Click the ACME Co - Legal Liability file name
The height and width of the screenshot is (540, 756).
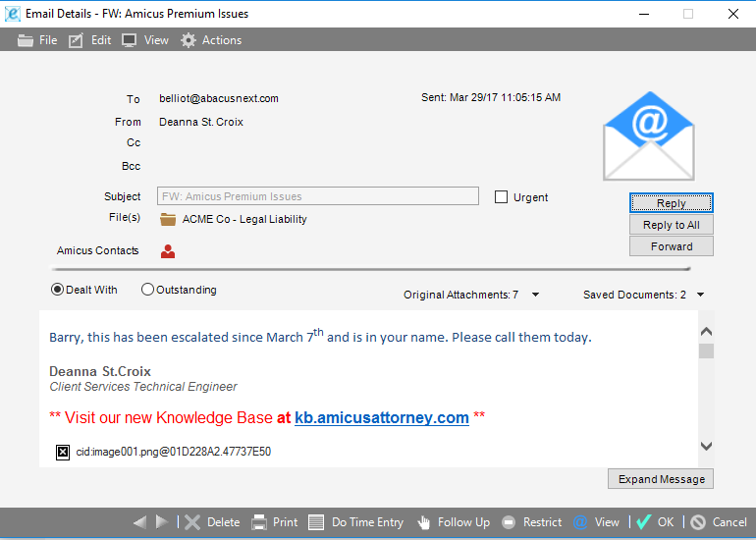point(244,219)
